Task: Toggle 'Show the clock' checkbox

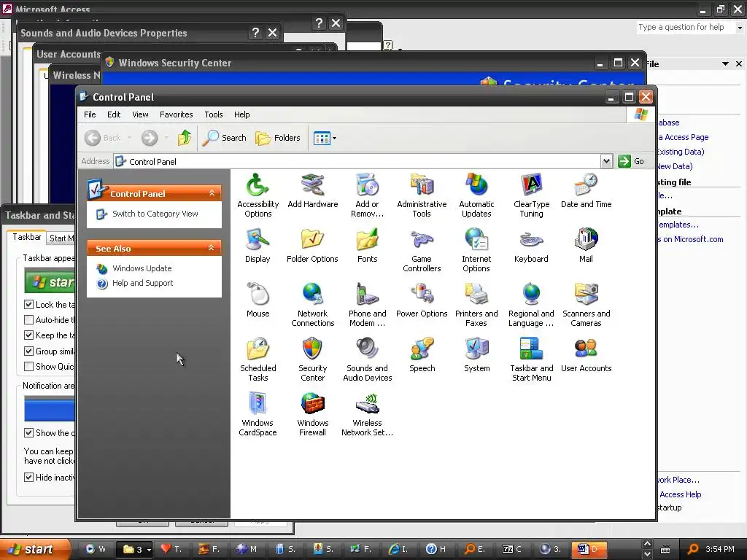Action: coord(28,433)
